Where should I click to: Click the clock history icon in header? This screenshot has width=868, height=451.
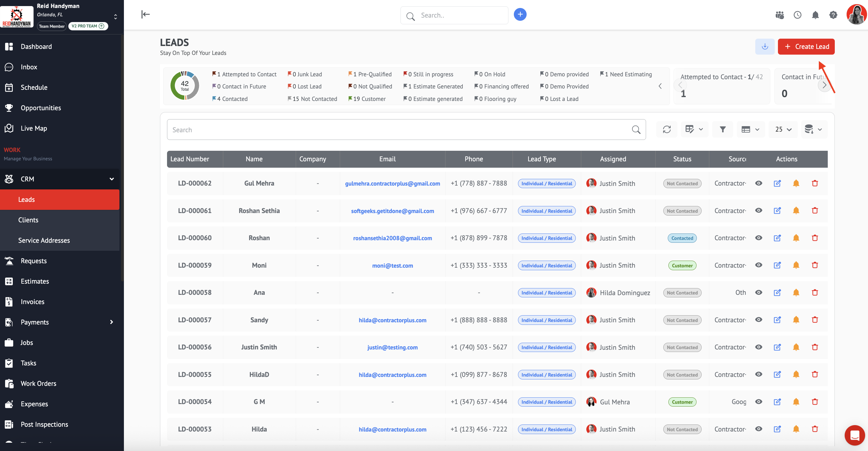coord(797,15)
